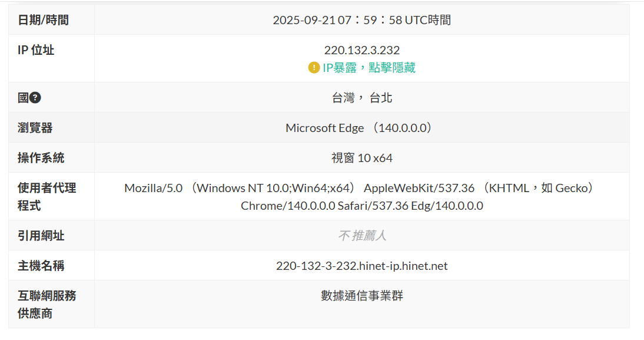The image size is (644, 340).
Task: Click the 瀏覽器 row label
Action: 35,128
